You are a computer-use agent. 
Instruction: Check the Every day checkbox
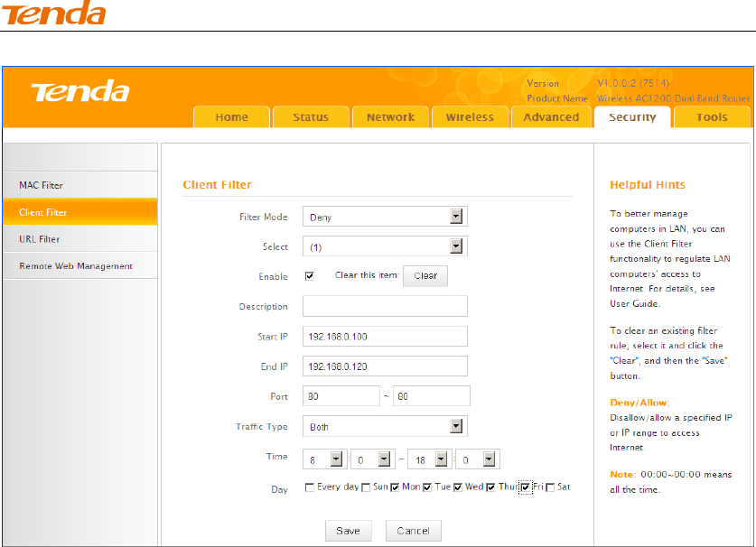point(310,487)
